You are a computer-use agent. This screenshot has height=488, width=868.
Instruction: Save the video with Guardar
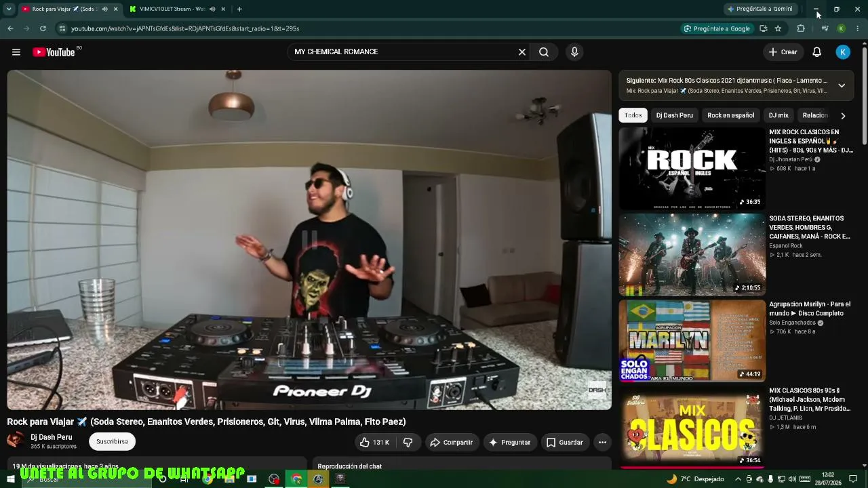coord(565,443)
